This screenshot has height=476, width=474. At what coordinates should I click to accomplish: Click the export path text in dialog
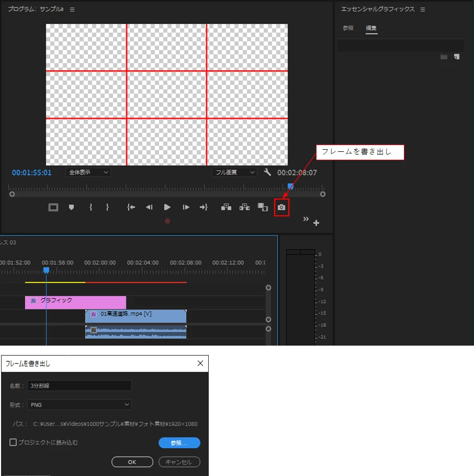[x=115, y=424]
